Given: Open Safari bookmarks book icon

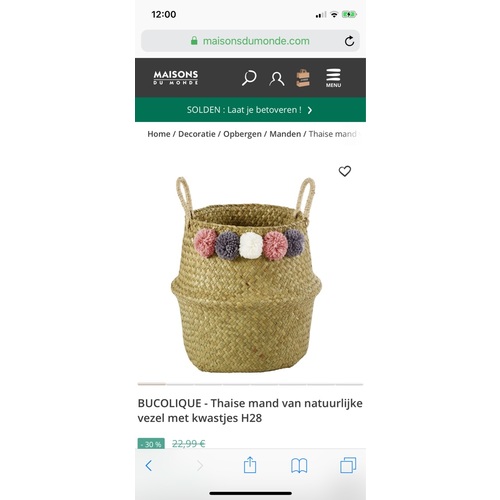Looking at the screenshot, I should [x=299, y=465].
